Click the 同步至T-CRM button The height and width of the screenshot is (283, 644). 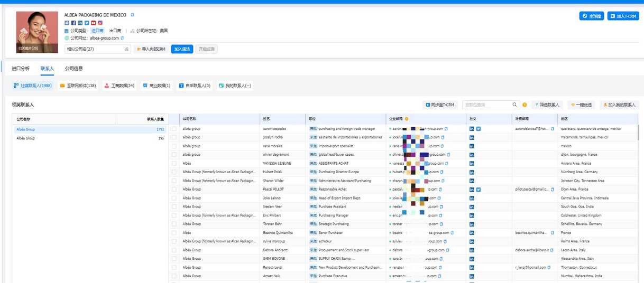pyautogui.click(x=440, y=105)
